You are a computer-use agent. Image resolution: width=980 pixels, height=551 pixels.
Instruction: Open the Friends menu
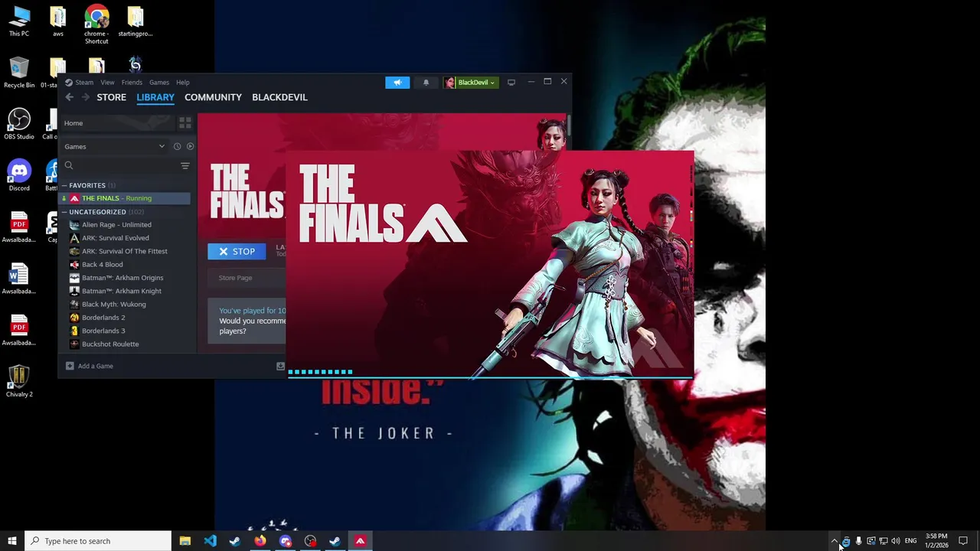coord(132,83)
